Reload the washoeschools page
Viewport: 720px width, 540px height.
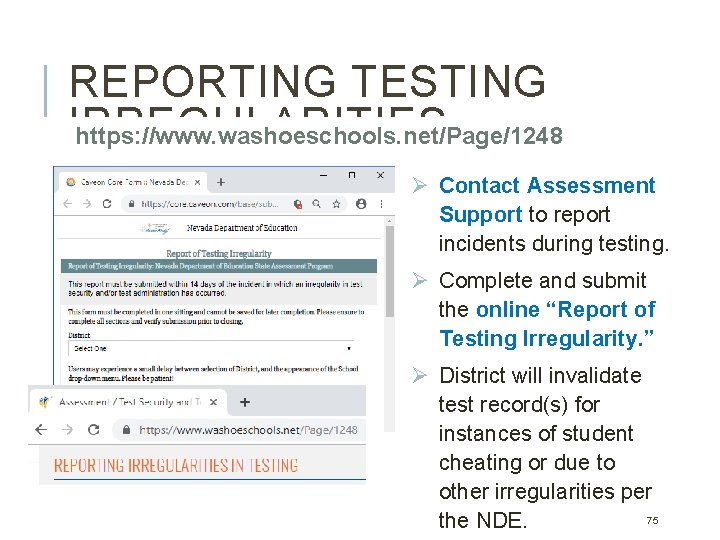[x=94, y=430]
